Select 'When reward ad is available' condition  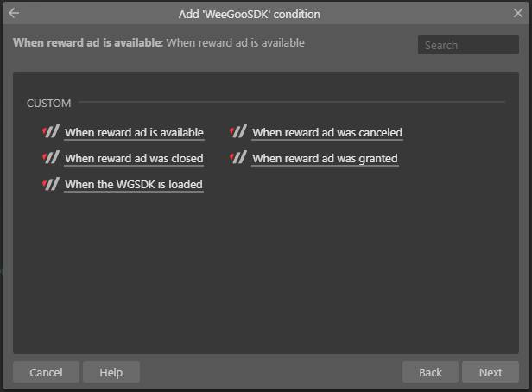(x=134, y=133)
